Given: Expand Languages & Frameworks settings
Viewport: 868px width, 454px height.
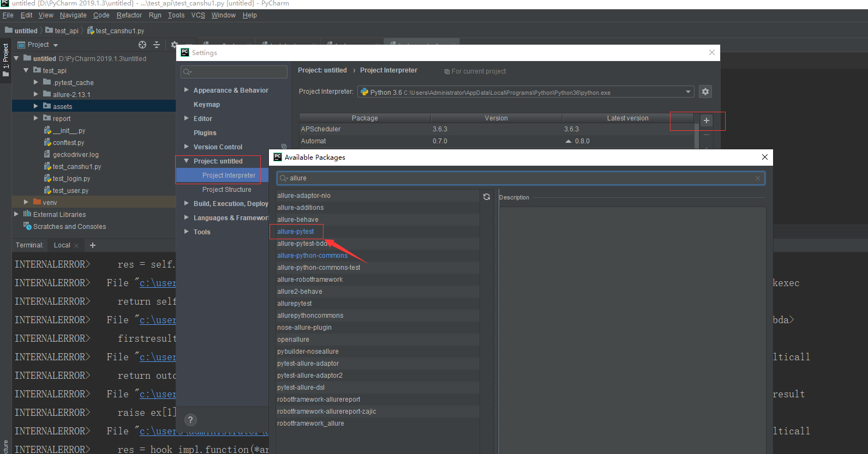Looking at the screenshot, I should (187, 217).
